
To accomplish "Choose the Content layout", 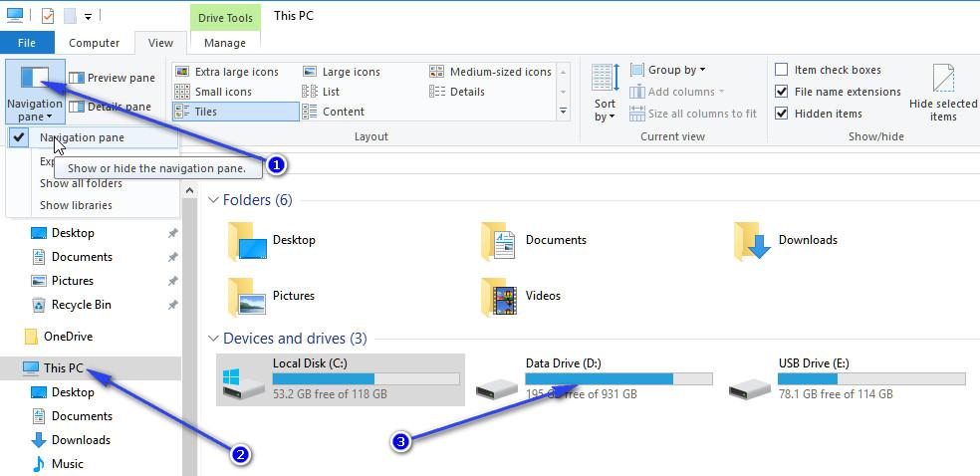I will [333, 112].
